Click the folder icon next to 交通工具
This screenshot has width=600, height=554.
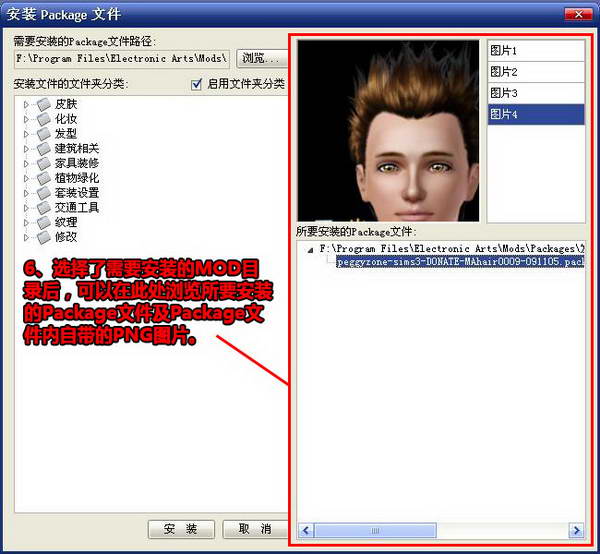(43, 208)
